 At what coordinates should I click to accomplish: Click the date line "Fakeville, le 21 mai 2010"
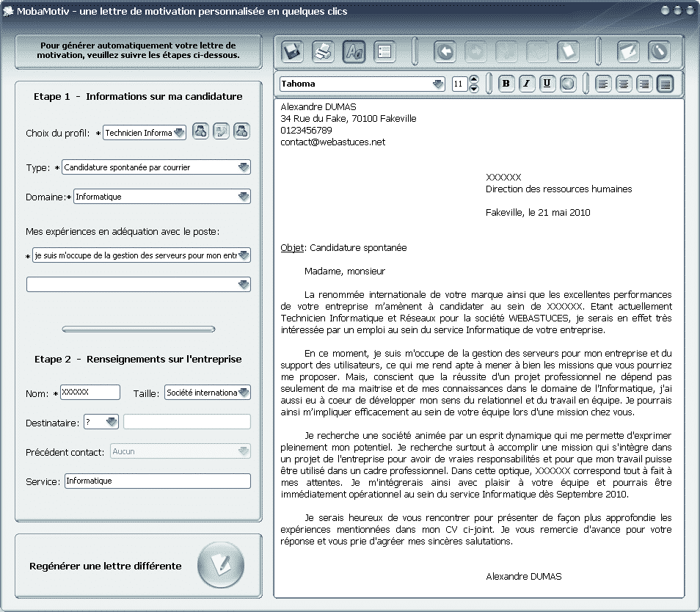click(538, 213)
